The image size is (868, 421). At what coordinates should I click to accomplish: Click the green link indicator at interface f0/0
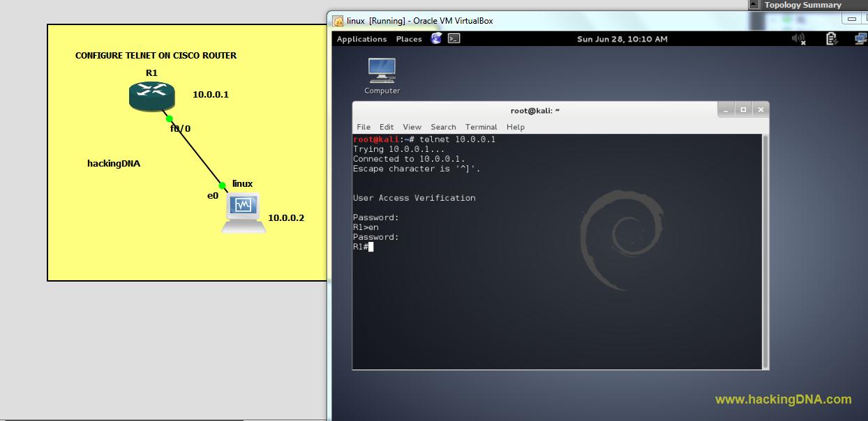click(x=167, y=119)
